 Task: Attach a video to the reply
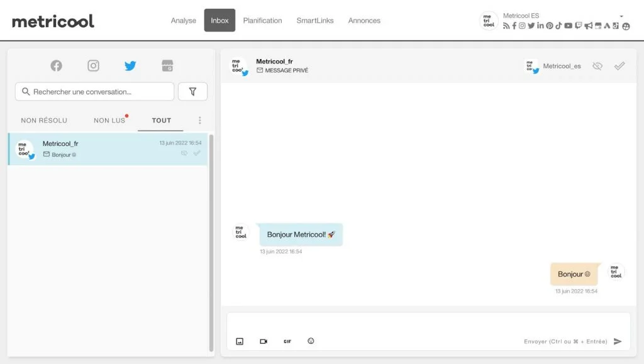pos(264,341)
